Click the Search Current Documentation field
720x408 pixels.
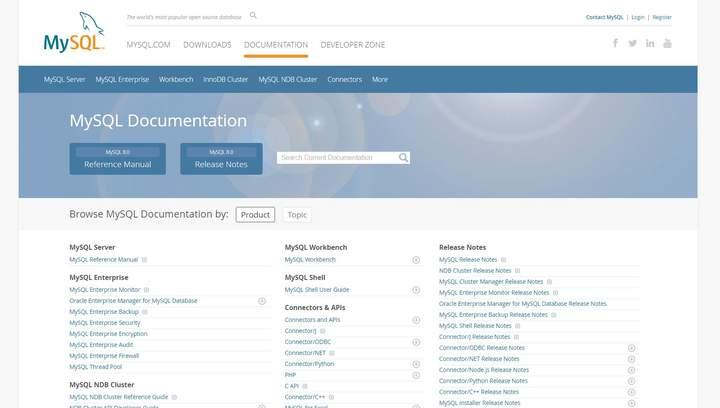[337, 157]
